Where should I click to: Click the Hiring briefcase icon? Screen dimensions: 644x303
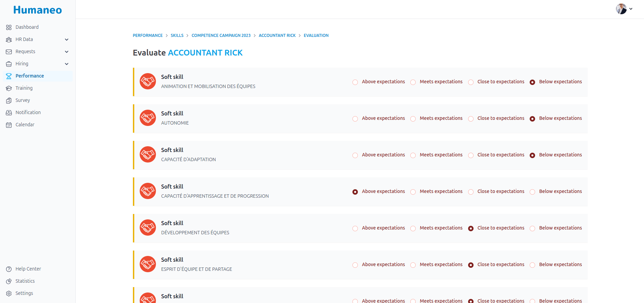click(x=9, y=64)
